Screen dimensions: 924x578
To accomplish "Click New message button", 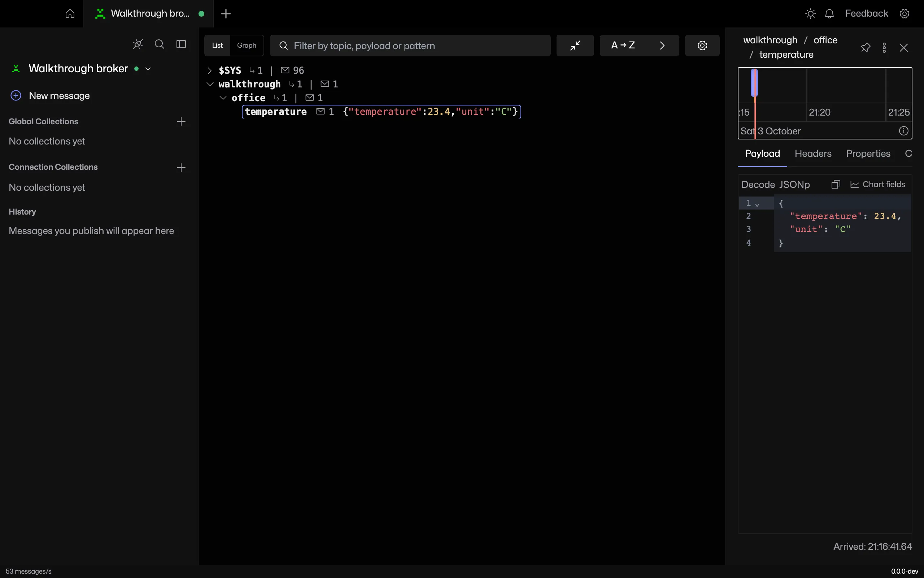I will coord(51,96).
